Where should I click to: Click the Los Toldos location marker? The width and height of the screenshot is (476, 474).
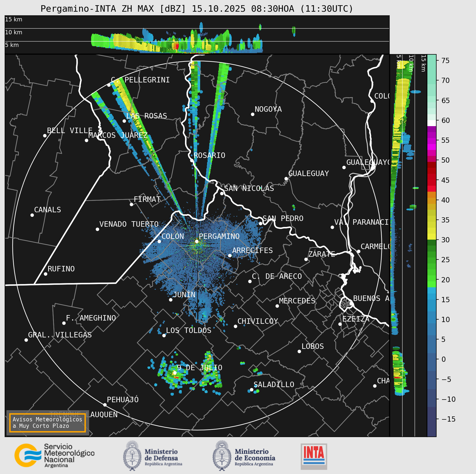coord(164,335)
